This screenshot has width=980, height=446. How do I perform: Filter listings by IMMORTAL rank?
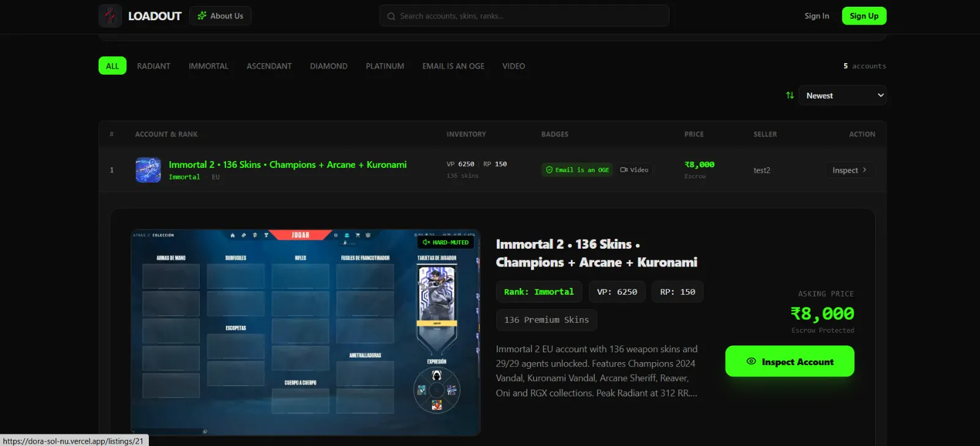coord(208,66)
